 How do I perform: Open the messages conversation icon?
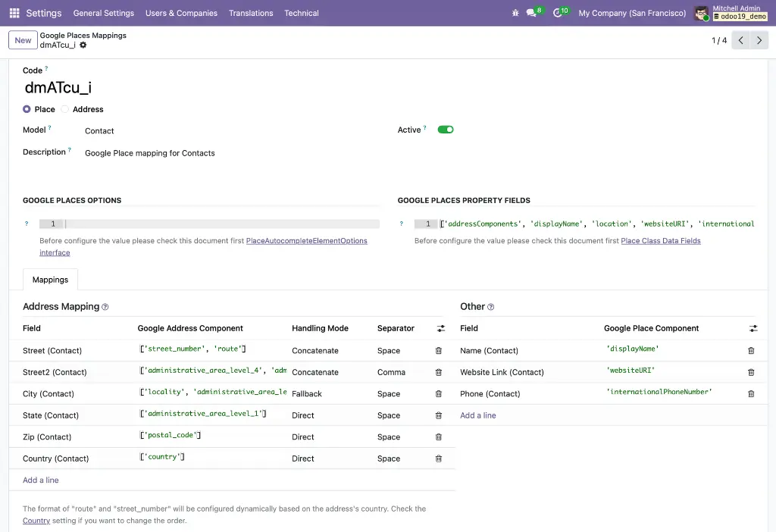click(531, 13)
